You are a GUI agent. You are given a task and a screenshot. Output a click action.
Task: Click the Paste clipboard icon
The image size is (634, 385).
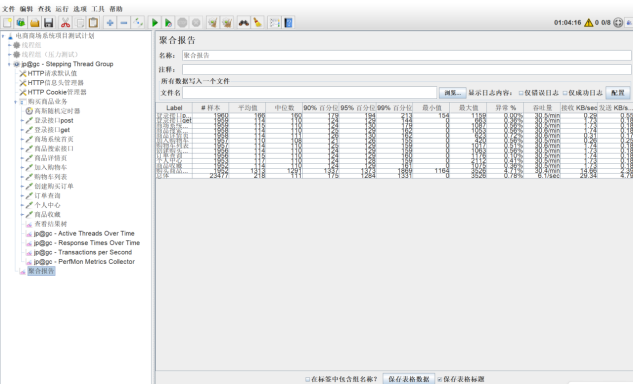point(93,23)
